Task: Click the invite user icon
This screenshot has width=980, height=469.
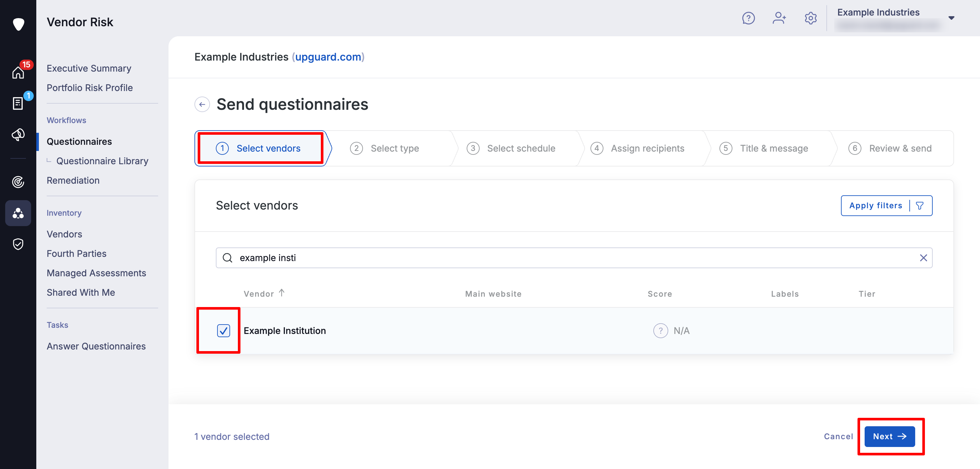Action: [779, 18]
